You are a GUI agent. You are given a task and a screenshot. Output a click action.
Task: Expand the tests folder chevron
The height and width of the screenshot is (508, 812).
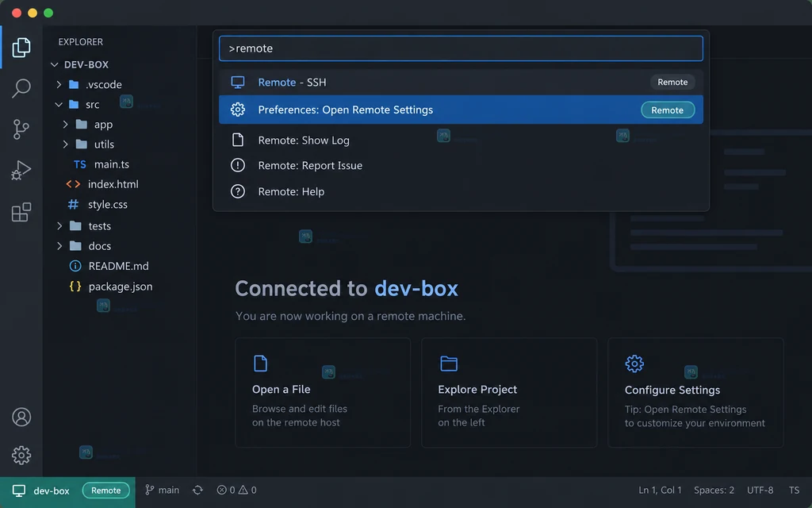[59, 226]
